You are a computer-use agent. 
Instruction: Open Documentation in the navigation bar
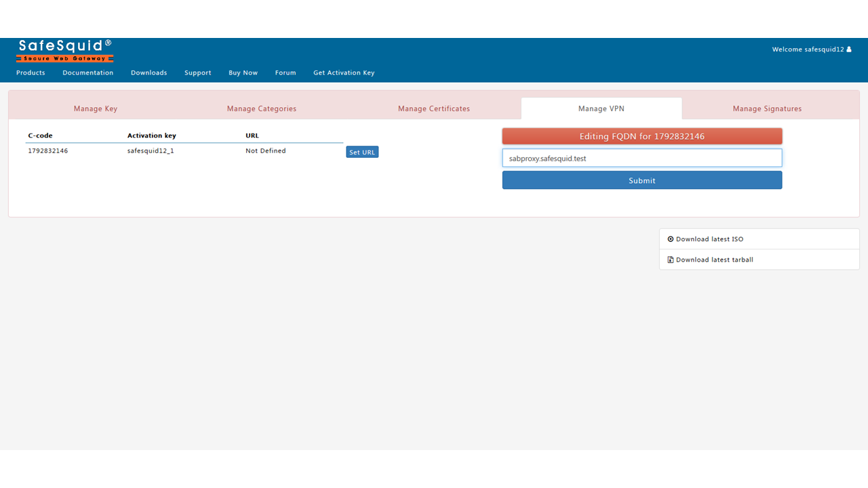(x=88, y=73)
